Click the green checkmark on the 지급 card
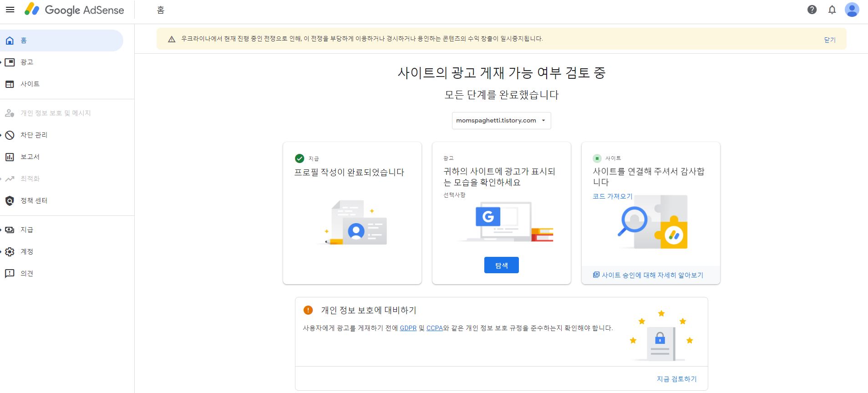Viewport: 868px width, 393px height. point(299,158)
